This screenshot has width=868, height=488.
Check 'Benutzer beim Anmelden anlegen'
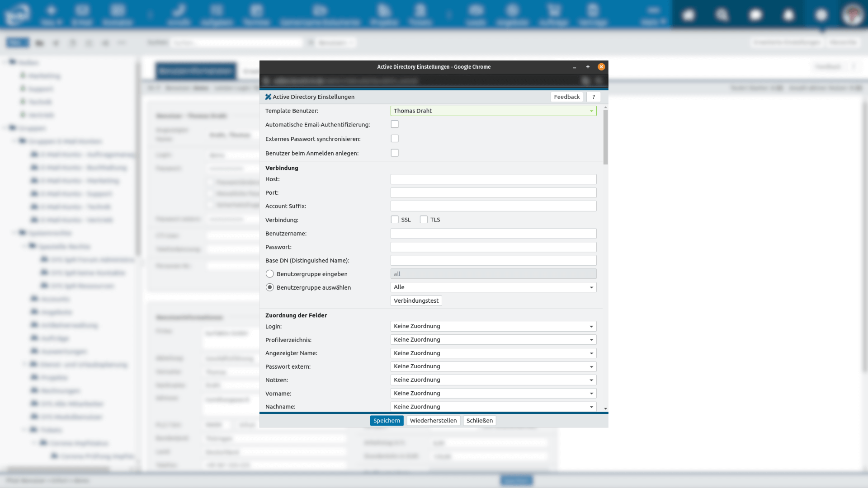coord(395,153)
